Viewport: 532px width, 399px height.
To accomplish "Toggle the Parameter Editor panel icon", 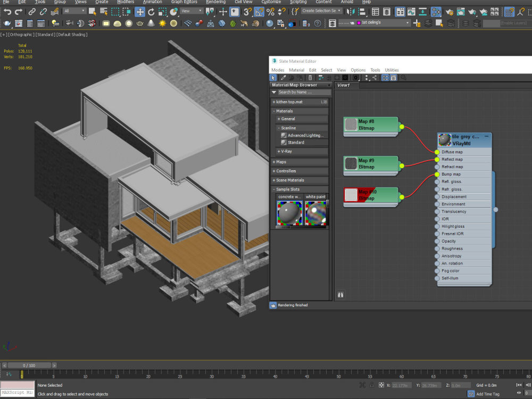I will [393, 78].
